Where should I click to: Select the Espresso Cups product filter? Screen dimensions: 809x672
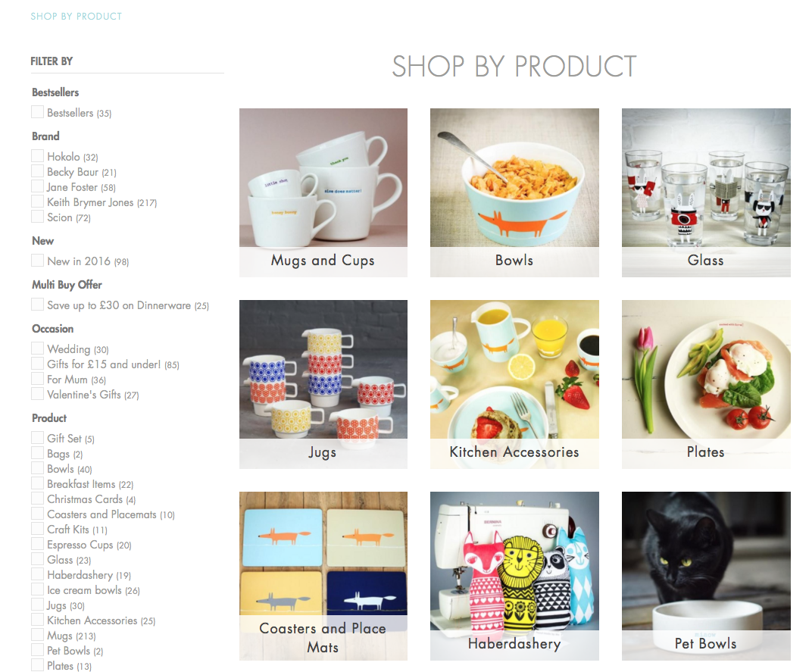click(37, 543)
